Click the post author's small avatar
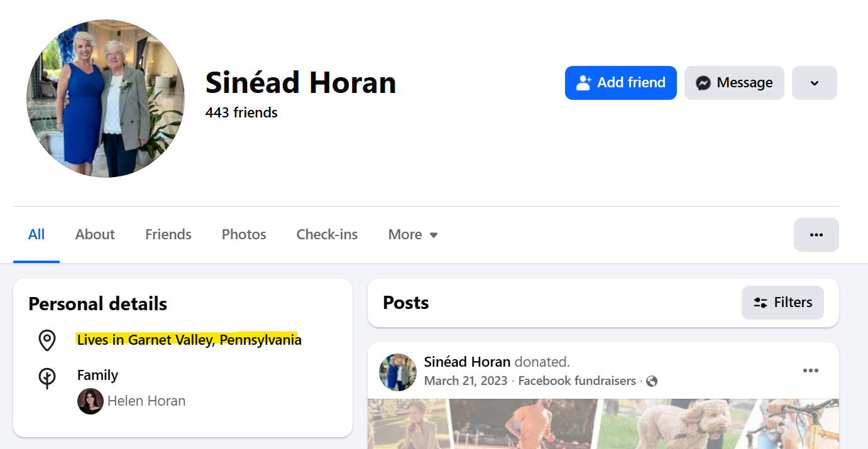The height and width of the screenshot is (449, 868). pyautogui.click(x=398, y=372)
